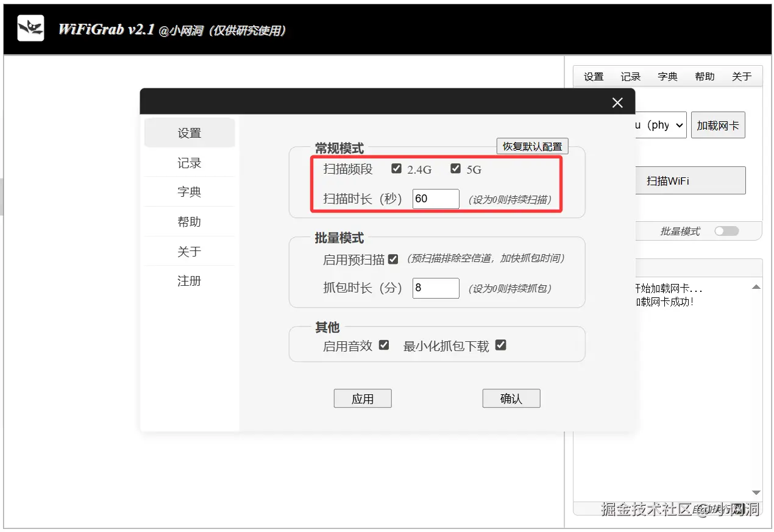Screen dimensions: 774x532
Task: Focus the 抓包时长 minutes input field
Action: click(436, 288)
